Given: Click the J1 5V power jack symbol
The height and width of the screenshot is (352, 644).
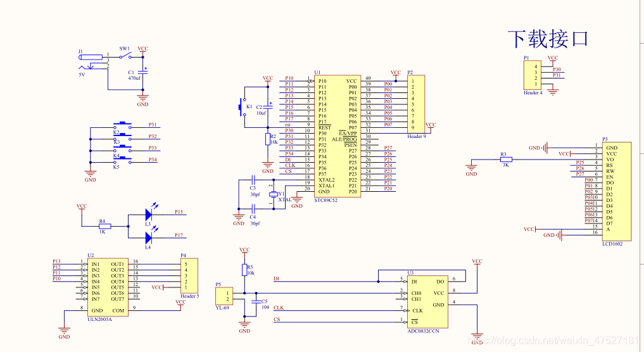Looking at the screenshot, I should coord(92,62).
